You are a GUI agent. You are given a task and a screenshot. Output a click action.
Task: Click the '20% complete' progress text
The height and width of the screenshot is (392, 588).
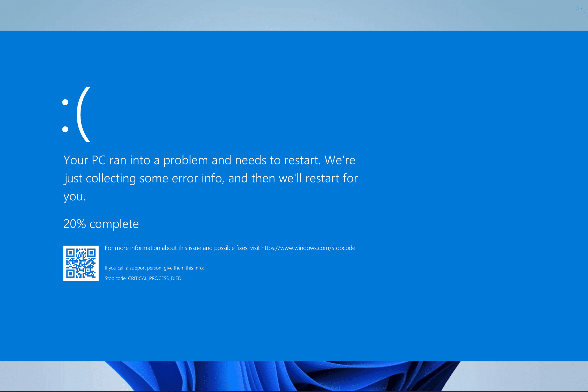(x=101, y=224)
